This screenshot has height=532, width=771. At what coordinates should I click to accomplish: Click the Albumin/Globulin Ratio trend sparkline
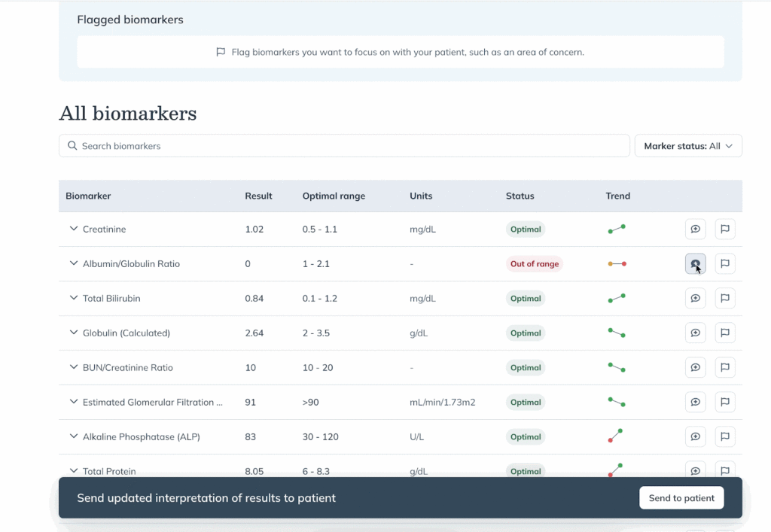(617, 264)
